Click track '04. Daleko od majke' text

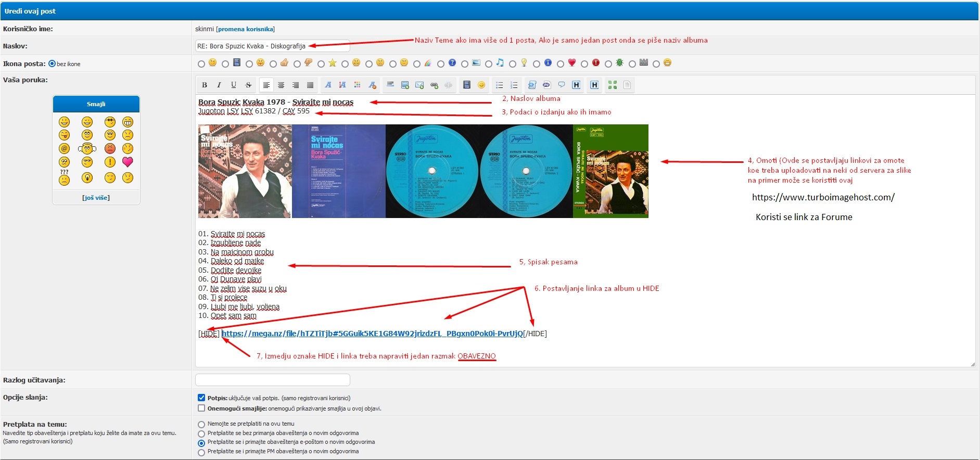pos(231,261)
